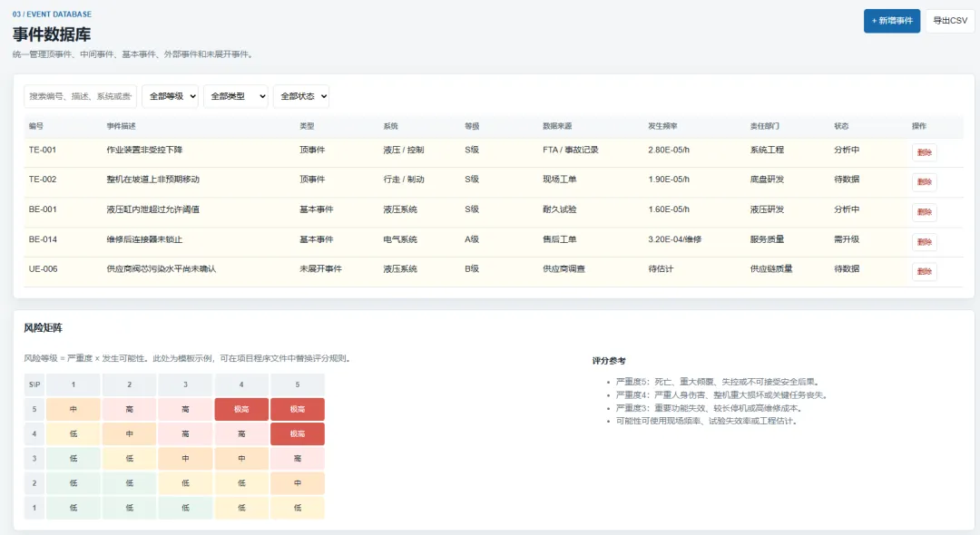
Task: Click frequency value 1.60E-05/h
Action: coord(669,209)
